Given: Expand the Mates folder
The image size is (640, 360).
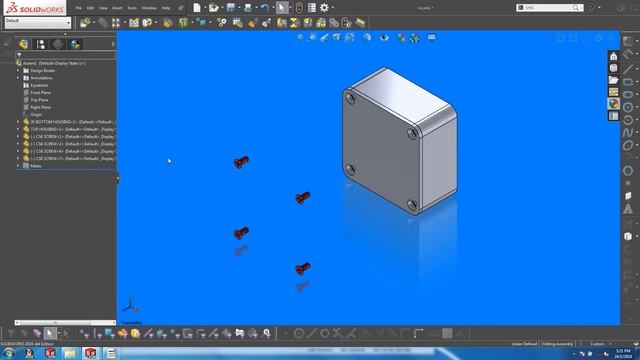Looking at the screenshot, I should (x=18, y=166).
